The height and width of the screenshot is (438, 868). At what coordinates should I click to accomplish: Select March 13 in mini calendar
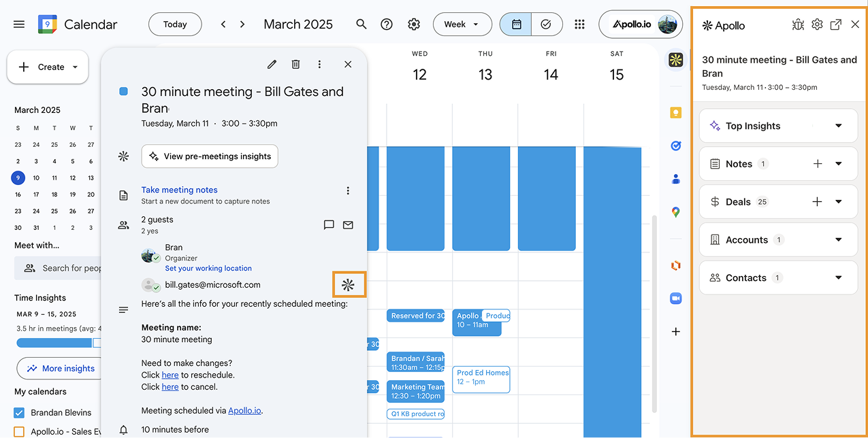(x=91, y=178)
